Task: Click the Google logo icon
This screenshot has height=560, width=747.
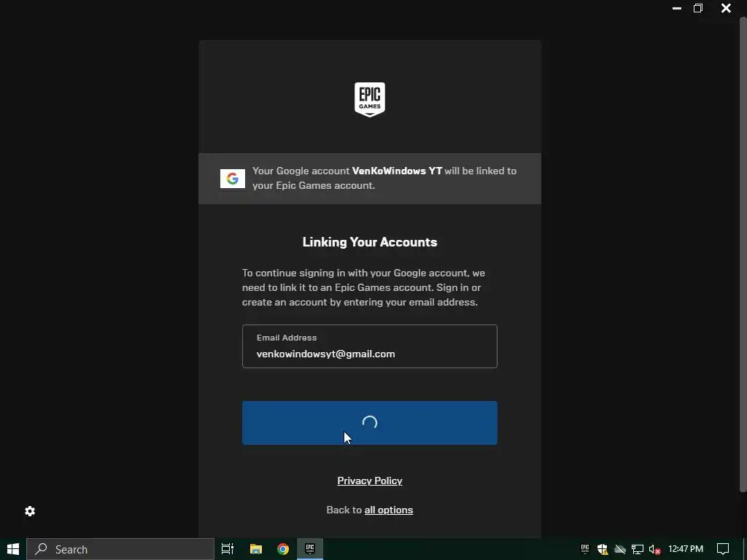Action: coord(233,179)
